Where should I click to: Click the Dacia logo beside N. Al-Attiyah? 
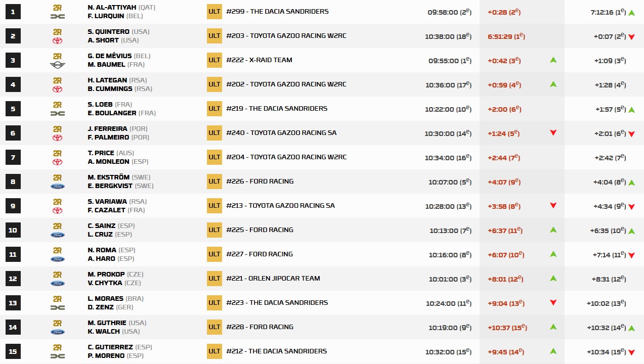click(57, 17)
